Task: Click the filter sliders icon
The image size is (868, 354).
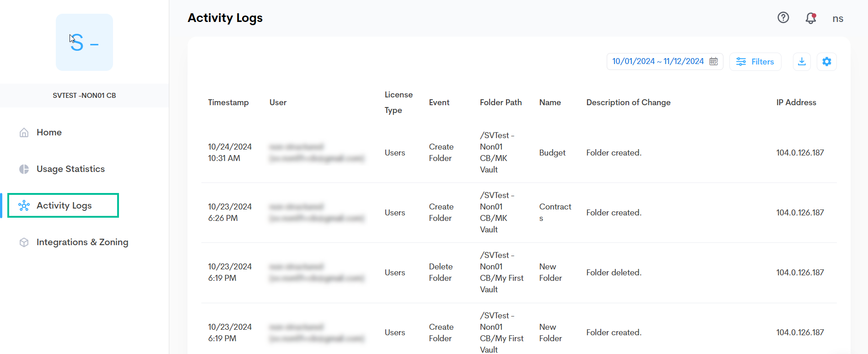Action: [x=741, y=61]
